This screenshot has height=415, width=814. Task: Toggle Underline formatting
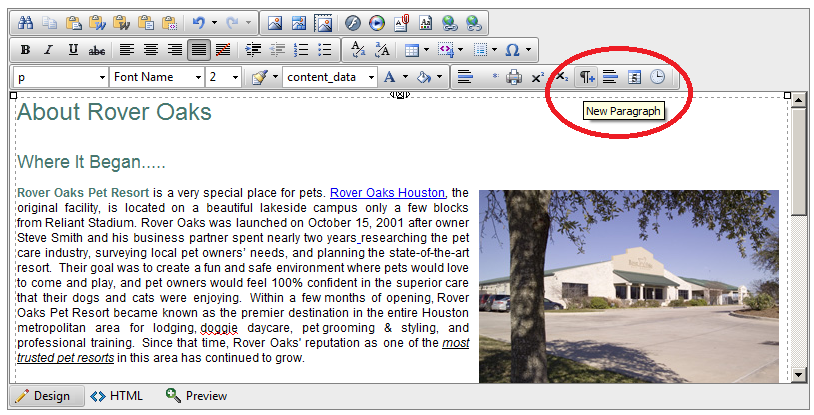click(x=73, y=50)
